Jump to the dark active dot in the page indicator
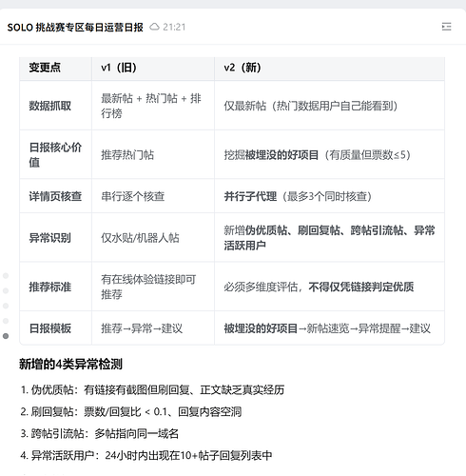 6,336
